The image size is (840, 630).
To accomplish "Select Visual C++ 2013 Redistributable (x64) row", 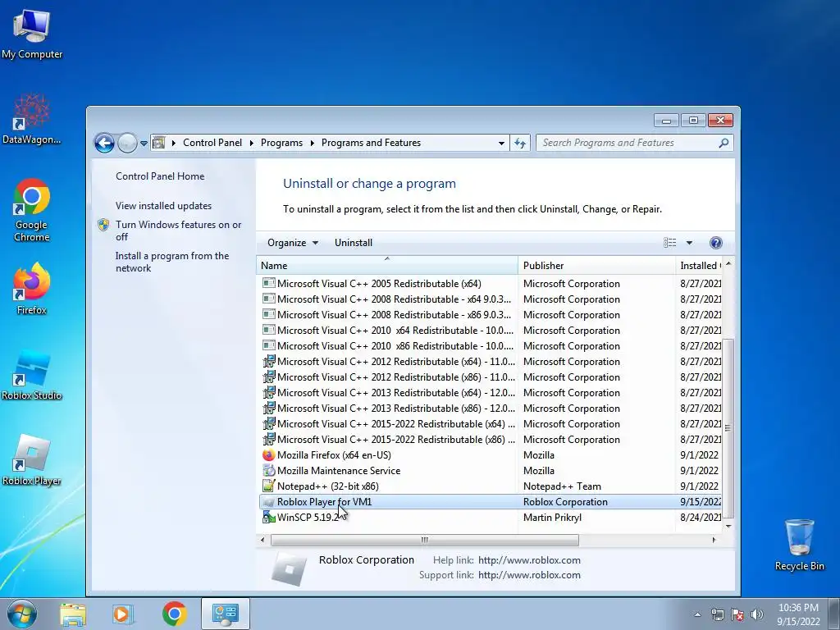I will click(x=490, y=393).
